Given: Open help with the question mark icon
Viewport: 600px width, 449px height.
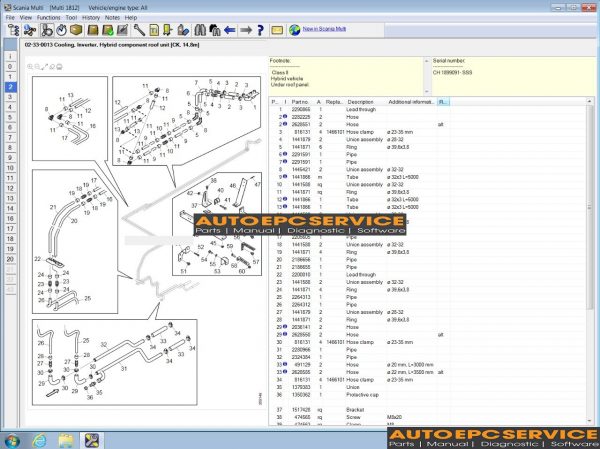Looking at the screenshot, I should tap(261, 30).
